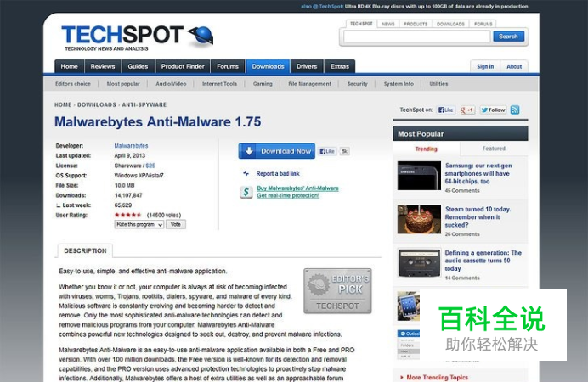This screenshot has width=588, height=382.
Task: Read audio cassette turns 50 article
Action: tap(483, 261)
